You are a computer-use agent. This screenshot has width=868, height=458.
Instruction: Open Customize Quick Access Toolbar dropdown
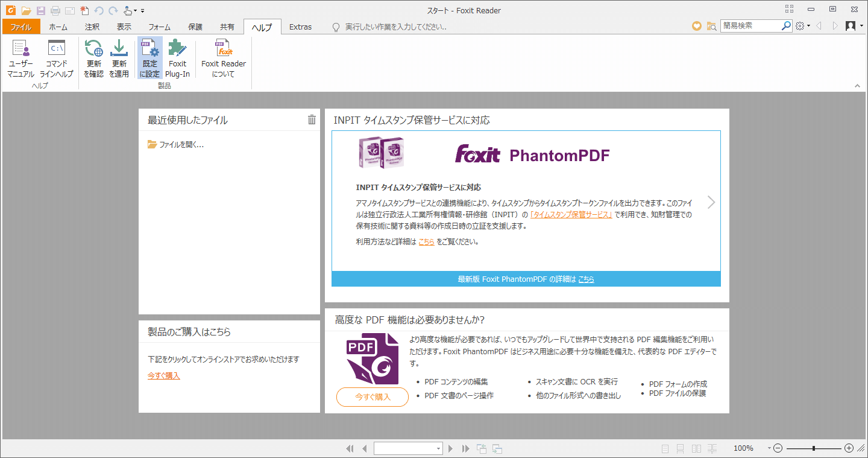[142, 11]
